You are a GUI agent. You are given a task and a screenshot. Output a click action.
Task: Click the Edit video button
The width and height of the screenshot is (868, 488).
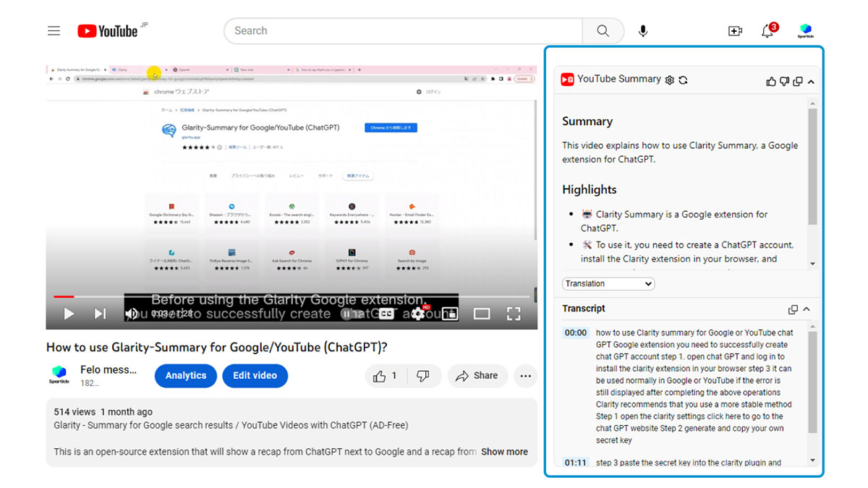pos(255,376)
